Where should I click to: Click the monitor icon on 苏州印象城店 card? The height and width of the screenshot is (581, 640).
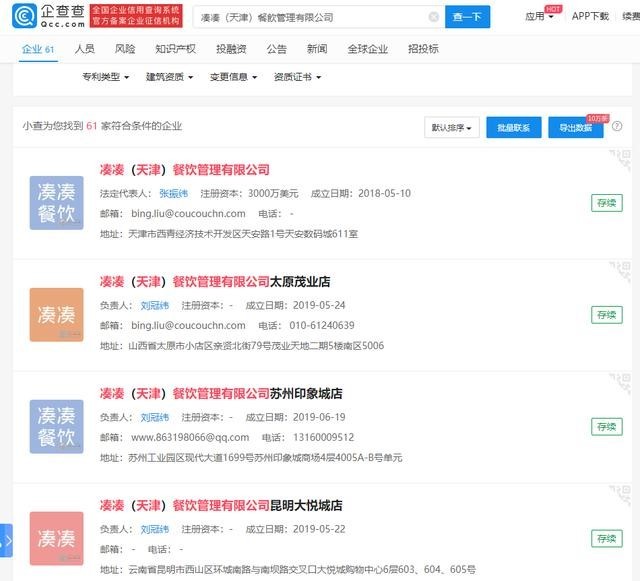(x=620, y=383)
